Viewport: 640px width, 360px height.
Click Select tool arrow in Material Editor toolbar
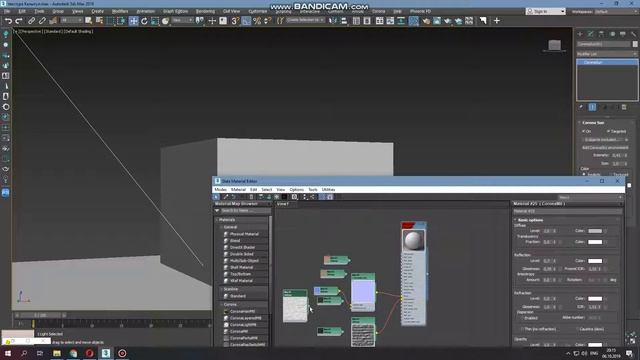216,197
